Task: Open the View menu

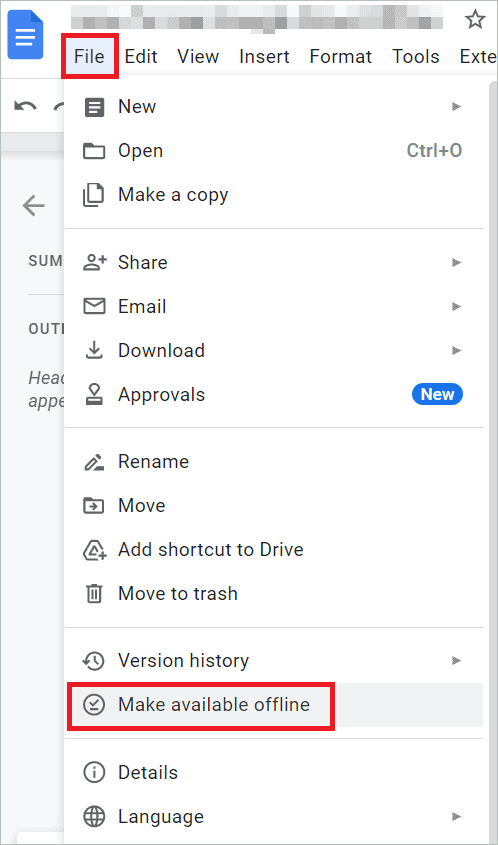Action: (x=198, y=57)
